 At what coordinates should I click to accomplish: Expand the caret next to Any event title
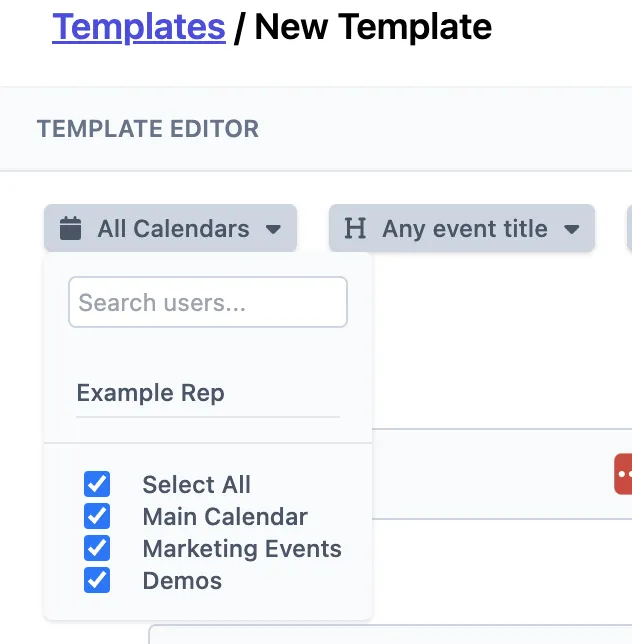(571, 229)
